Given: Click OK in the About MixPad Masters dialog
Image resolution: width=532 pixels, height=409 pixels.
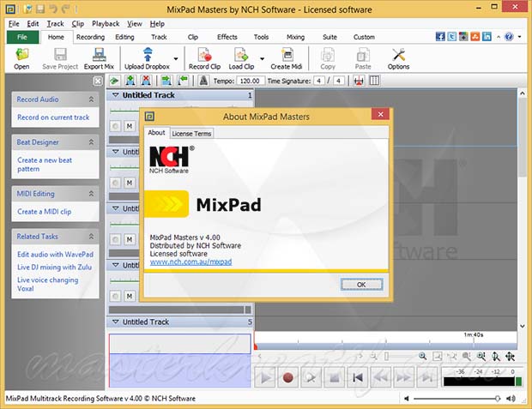Looking at the screenshot, I should pos(362,285).
